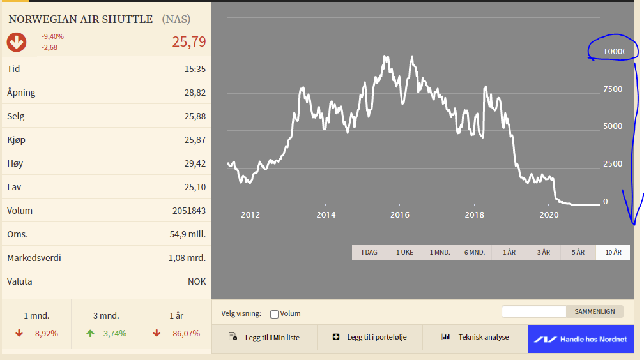Click the 2012 label on chart axis
The image size is (644, 360).
(250, 214)
